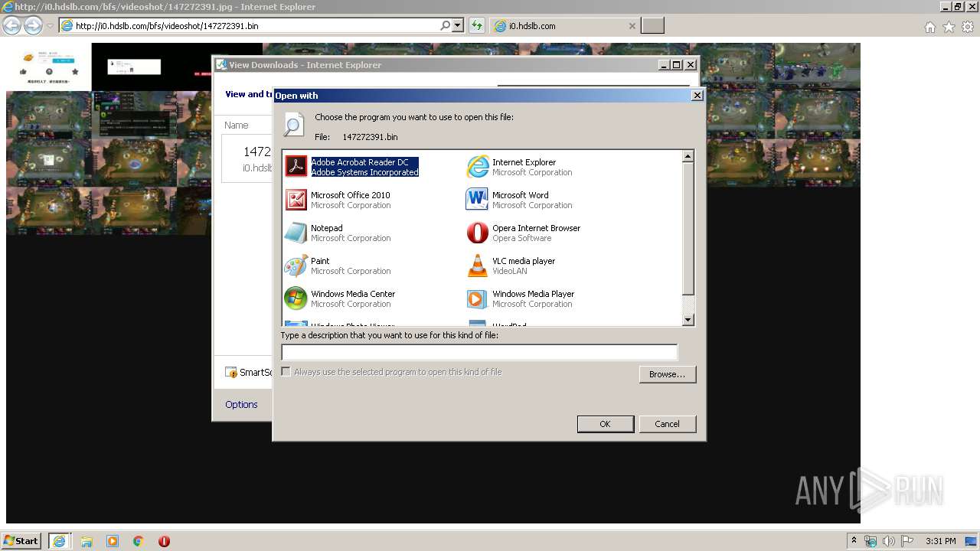Click the network tray icon
Screen dimensions: 980x551
pos(871,541)
